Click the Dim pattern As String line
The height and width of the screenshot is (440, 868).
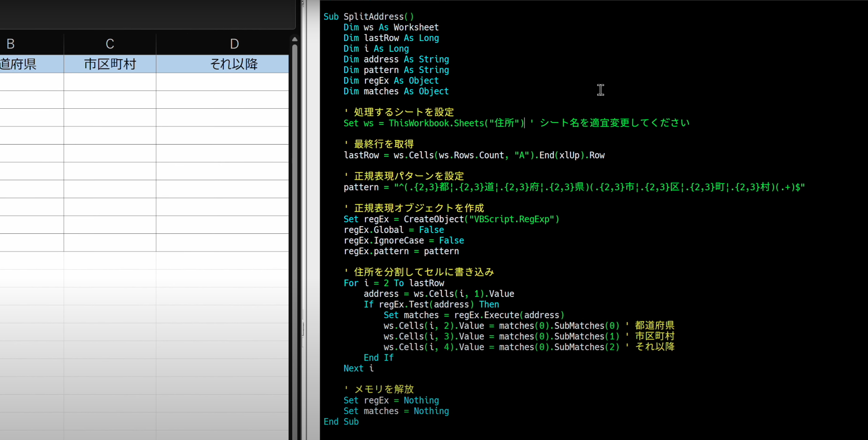point(396,70)
